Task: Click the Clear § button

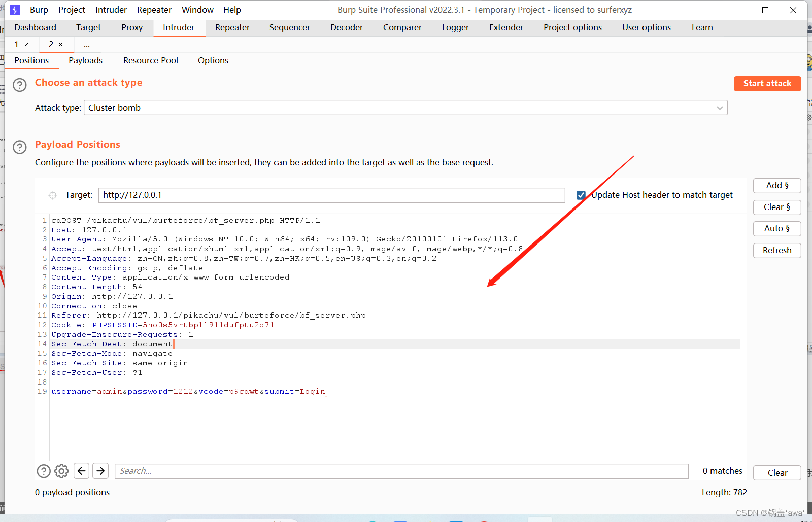Action: [777, 207]
